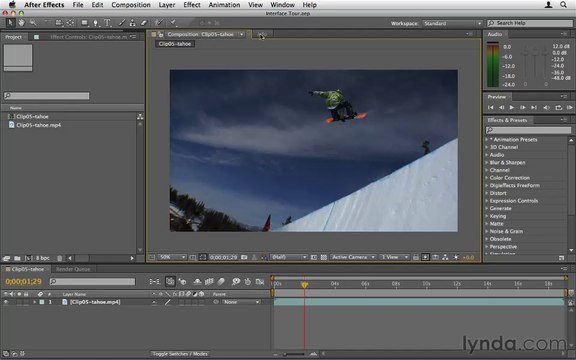Select the Roto Brush tool
The image size is (576, 360).
tap(159, 23)
